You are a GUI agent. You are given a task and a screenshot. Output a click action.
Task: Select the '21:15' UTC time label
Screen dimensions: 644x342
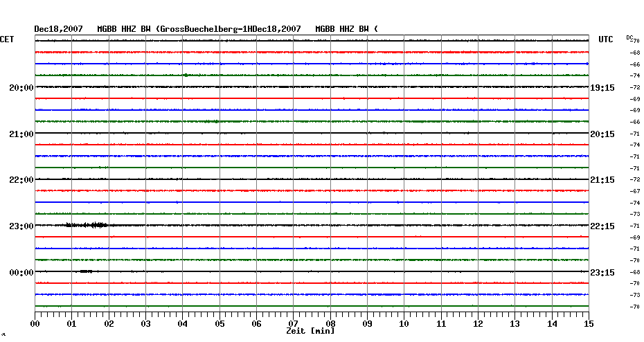pos(602,180)
